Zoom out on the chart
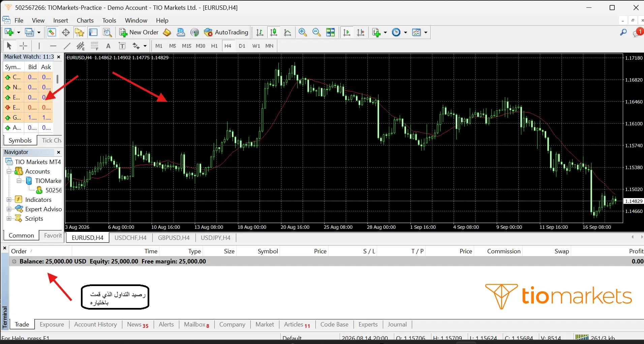This screenshot has width=644, height=344. click(316, 32)
